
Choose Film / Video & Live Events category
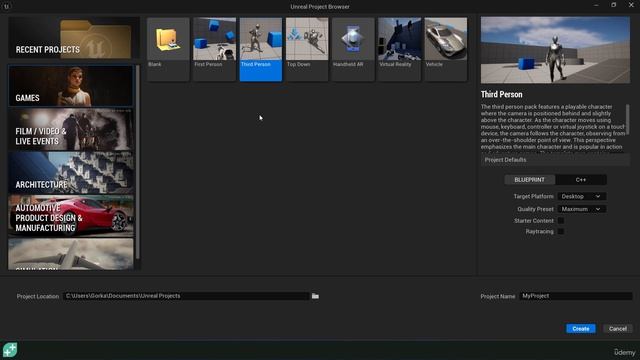click(71, 129)
